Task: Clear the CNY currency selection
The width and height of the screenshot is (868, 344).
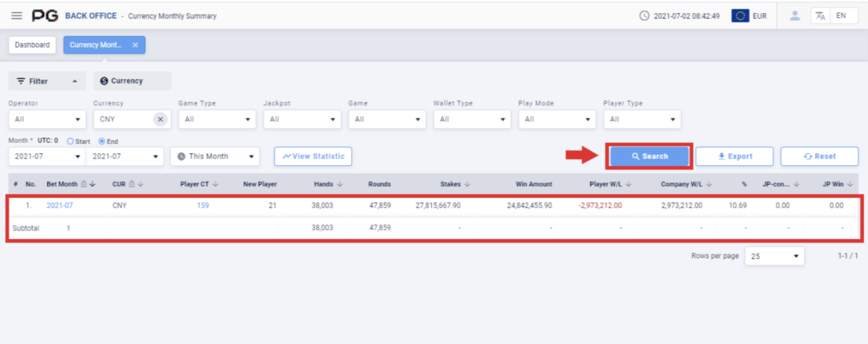Action: (x=160, y=119)
